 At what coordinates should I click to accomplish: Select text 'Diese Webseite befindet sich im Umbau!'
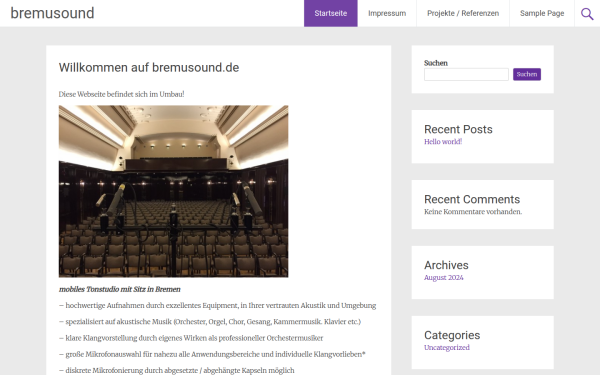point(121,94)
